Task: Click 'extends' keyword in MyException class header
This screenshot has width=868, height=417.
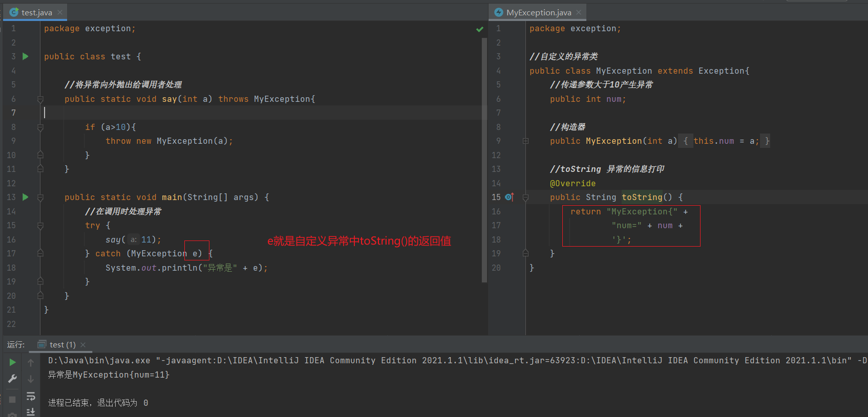Action: [675, 71]
